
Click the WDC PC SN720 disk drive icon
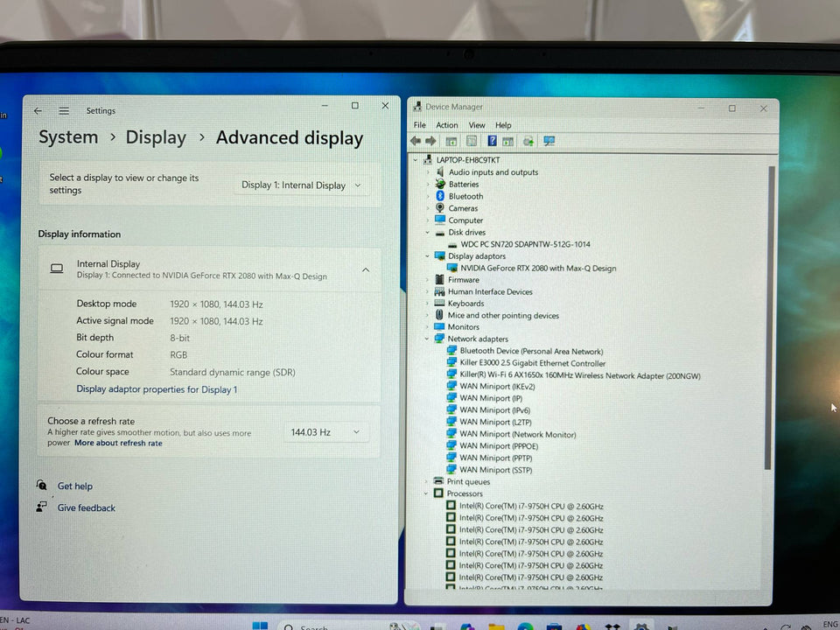[x=452, y=245]
